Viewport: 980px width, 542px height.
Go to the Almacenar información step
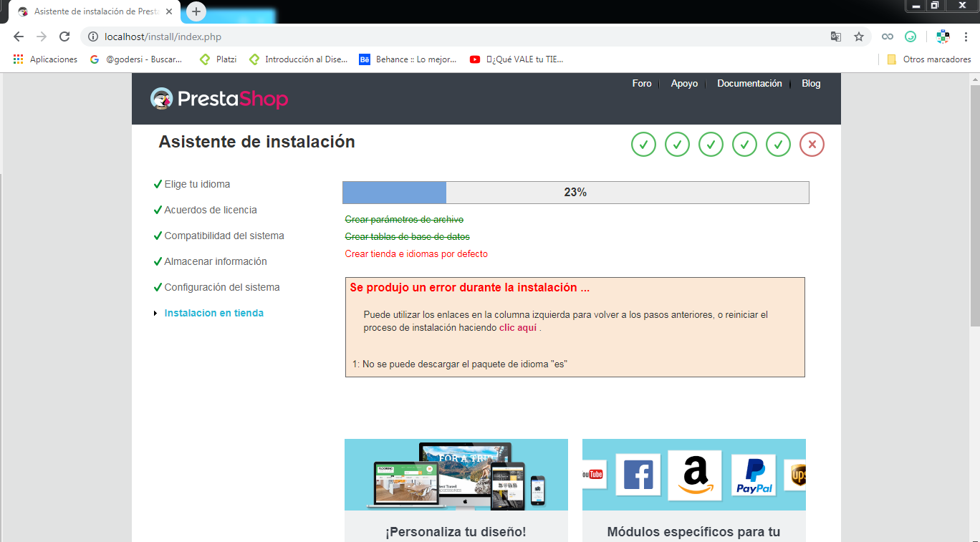(x=216, y=261)
